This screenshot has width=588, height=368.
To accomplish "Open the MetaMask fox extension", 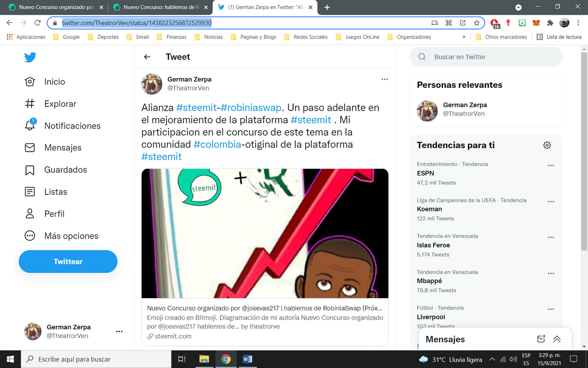I will [x=536, y=23].
